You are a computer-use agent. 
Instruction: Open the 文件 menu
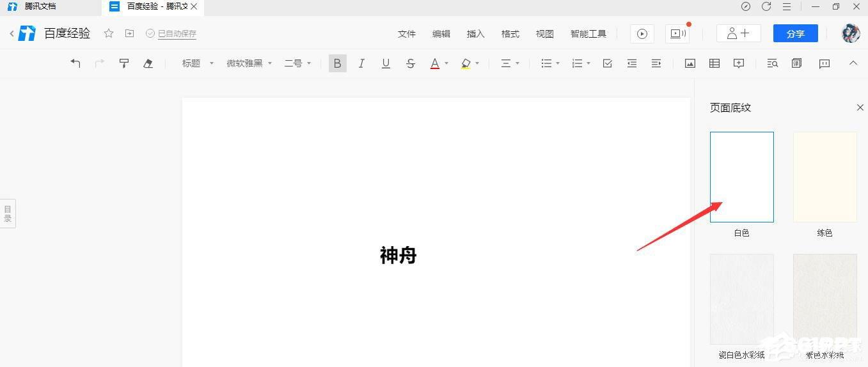pos(407,34)
